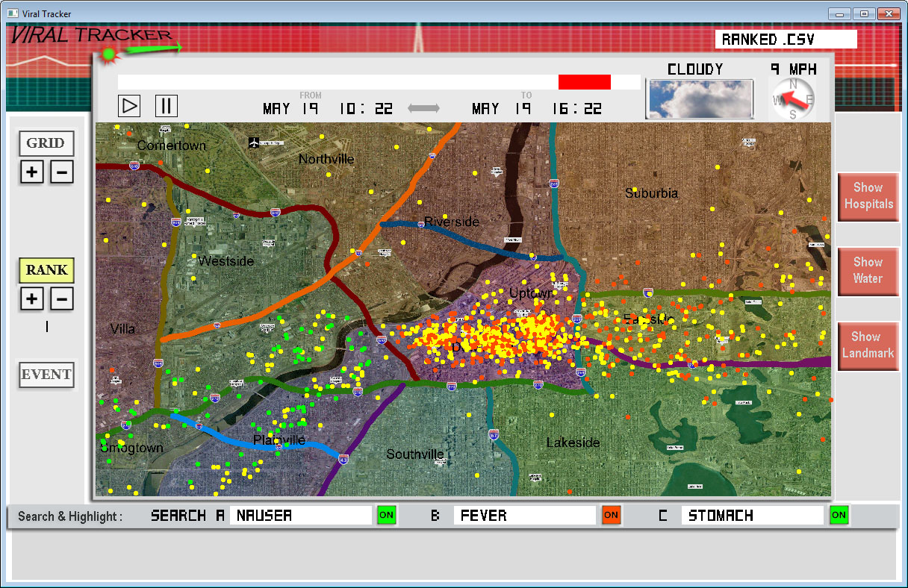Screen dimensions: 908x588
Task: Toggle the EVENT button
Action: tap(46, 375)
